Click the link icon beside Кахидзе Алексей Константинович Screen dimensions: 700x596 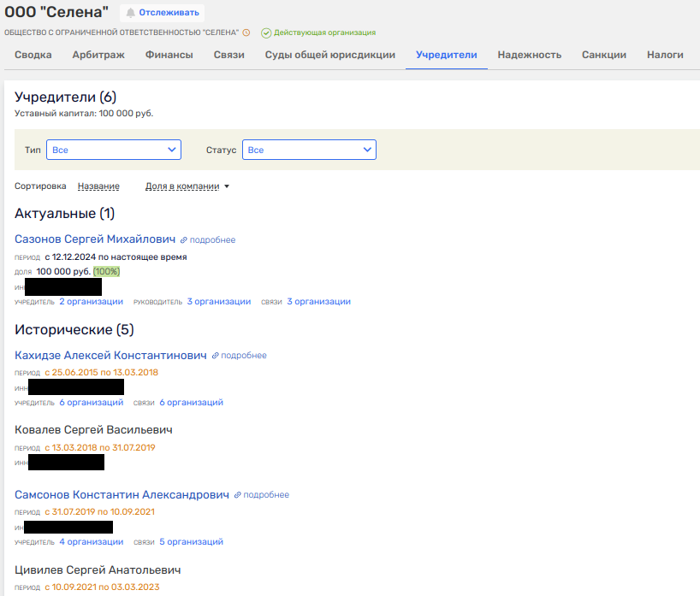pyautogui.click(x=215, y=356)
